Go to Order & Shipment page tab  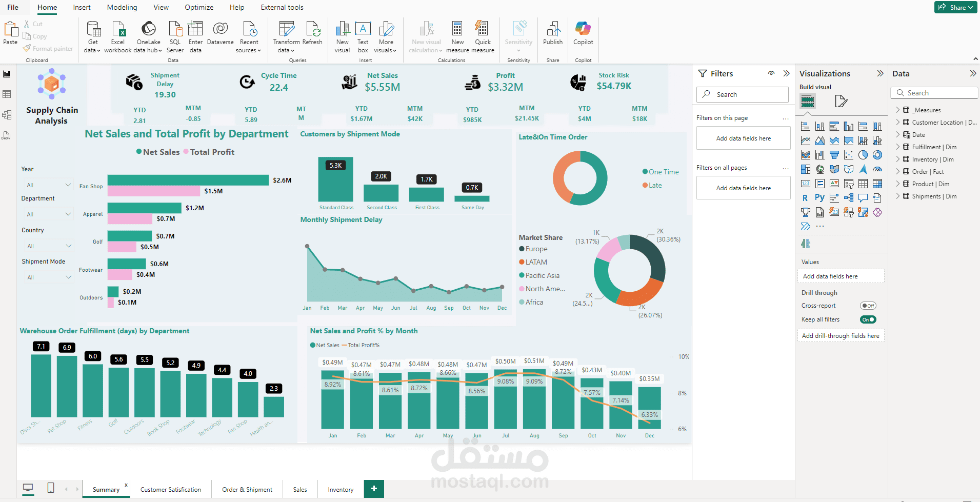(247, 490)
